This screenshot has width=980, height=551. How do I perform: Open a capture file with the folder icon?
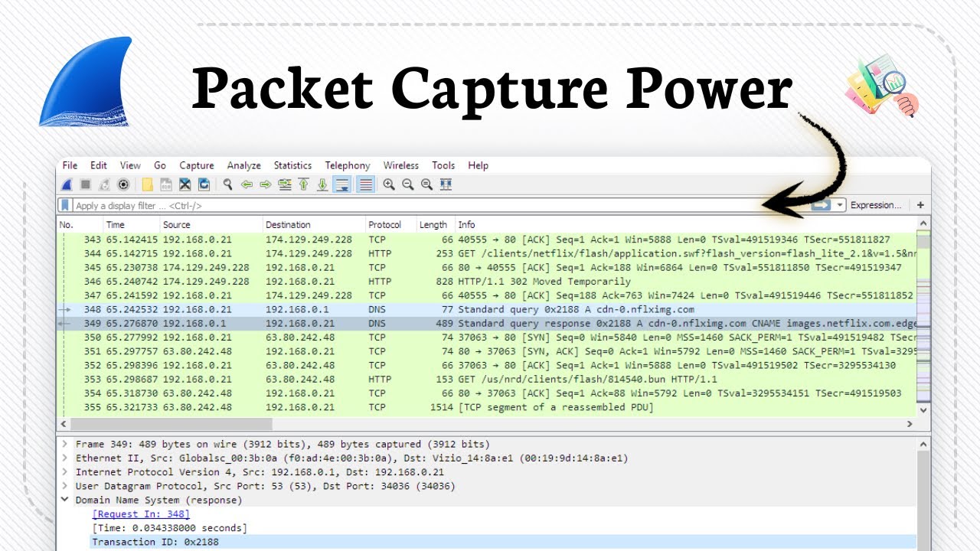(147, 184)
